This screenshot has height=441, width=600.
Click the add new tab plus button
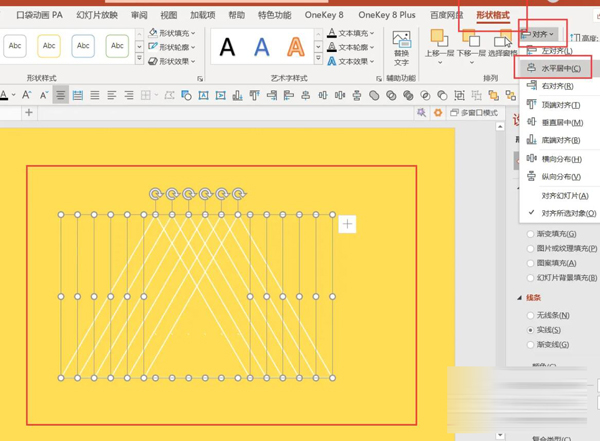(x=29, y=113)
